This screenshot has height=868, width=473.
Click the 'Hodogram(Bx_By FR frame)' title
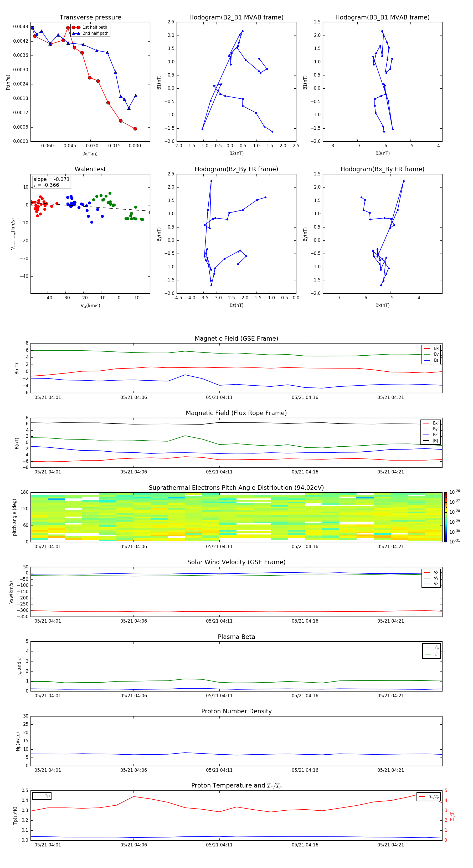[x=382, y=169]
